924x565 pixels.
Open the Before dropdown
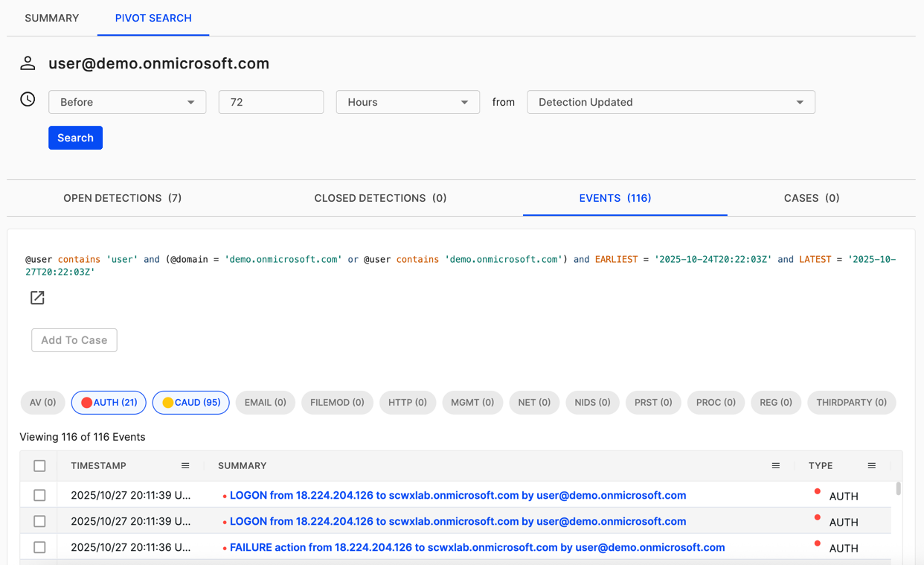click(127, 102)
